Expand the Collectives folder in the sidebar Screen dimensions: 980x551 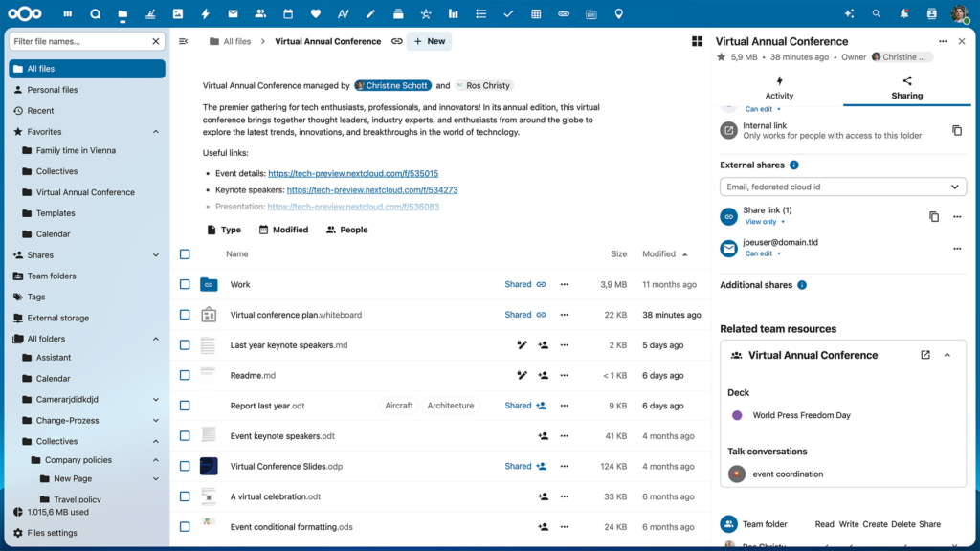[156, 441]
